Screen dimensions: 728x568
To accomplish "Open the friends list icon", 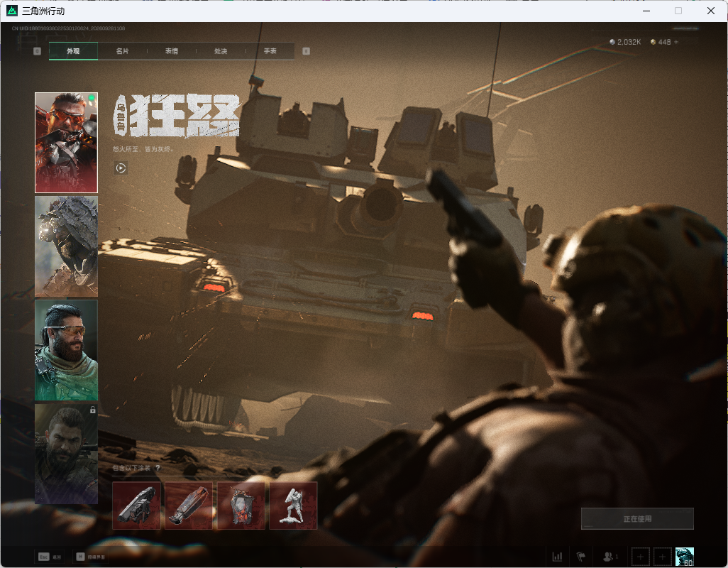I will (x=609, y=557).
